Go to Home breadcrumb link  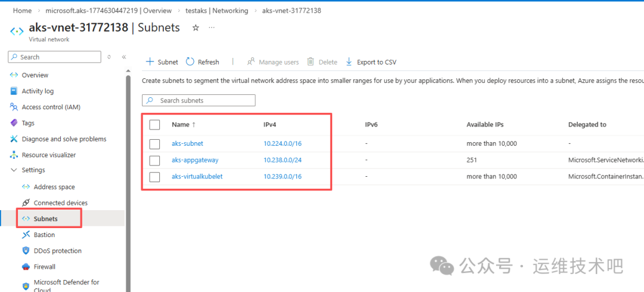pyautogui.click(x=22, y=11)
